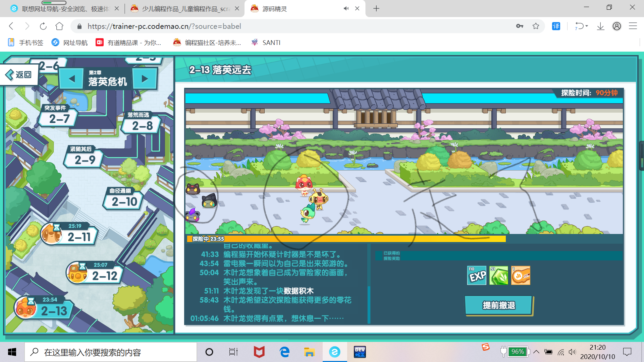Click the browser forward arrow
This screenshot has height=362, width=644.
(27, 26)
